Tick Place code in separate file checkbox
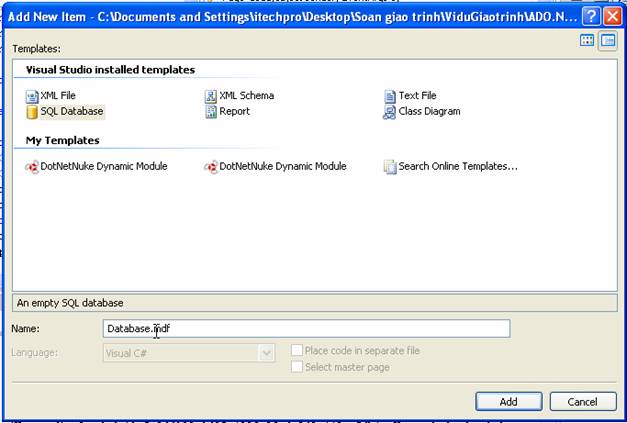The width and height of the screenshot is (627, 423). pos(297,350)
